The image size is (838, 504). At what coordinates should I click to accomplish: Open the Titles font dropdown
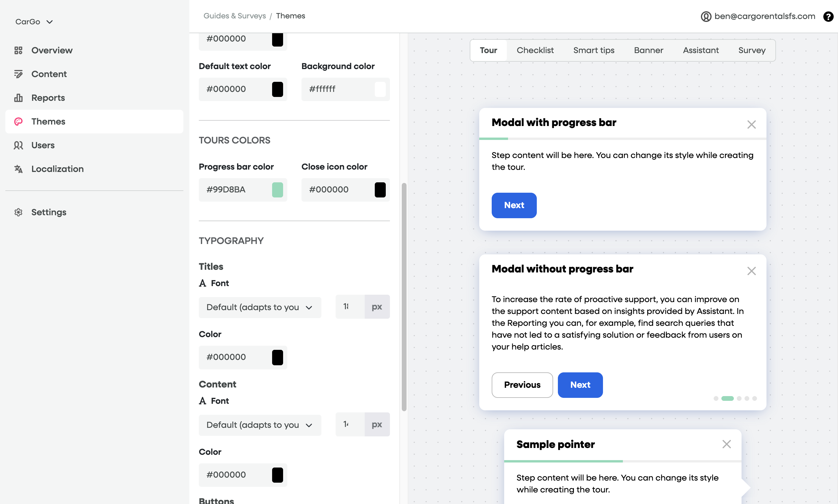point(260,307)
